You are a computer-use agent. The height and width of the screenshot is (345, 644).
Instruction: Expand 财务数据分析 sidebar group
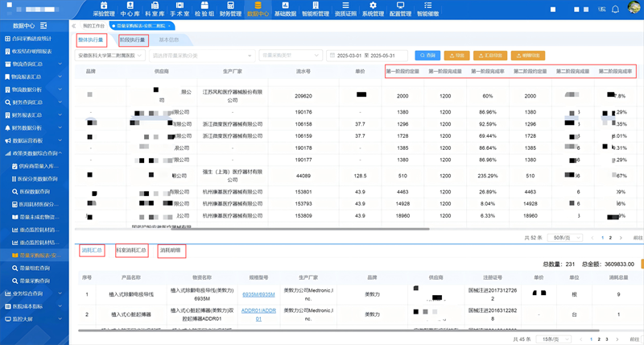tap(35, 128)
